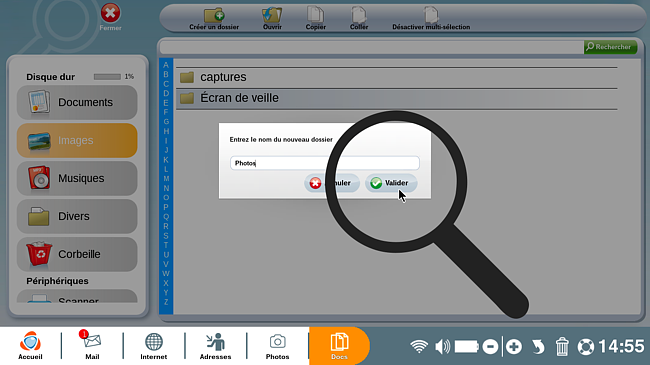Click the captures folder icon
650x365 pixels.
pyautogui.click(x=187, y=77)
